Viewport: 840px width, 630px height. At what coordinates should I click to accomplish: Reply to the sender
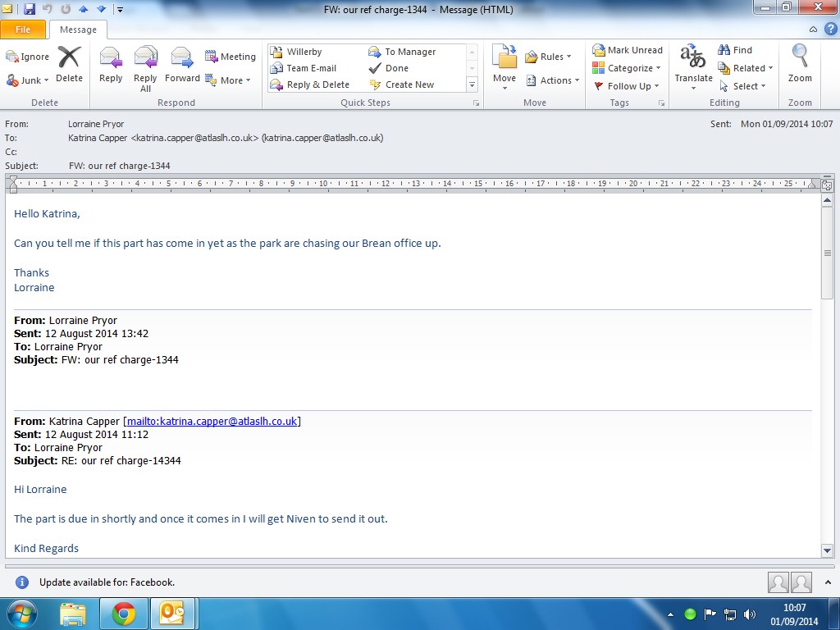tap(111, 65)
